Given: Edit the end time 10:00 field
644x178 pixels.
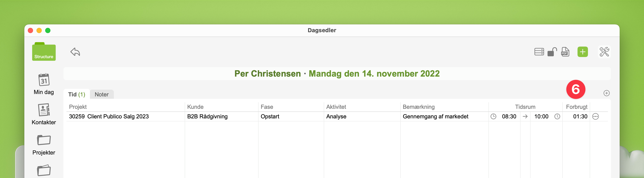Looking at the screenshot, I should click(x=541, y=116).
